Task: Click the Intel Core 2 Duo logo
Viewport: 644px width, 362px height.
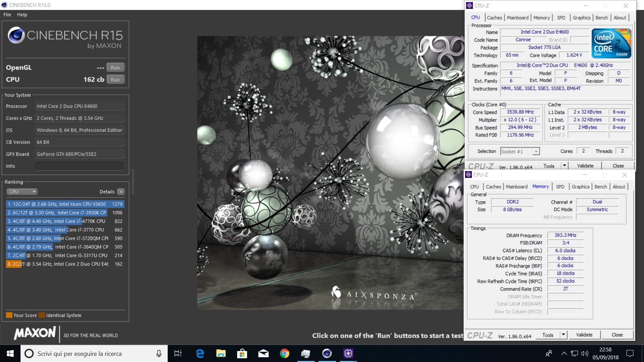Action: point(611,43)
